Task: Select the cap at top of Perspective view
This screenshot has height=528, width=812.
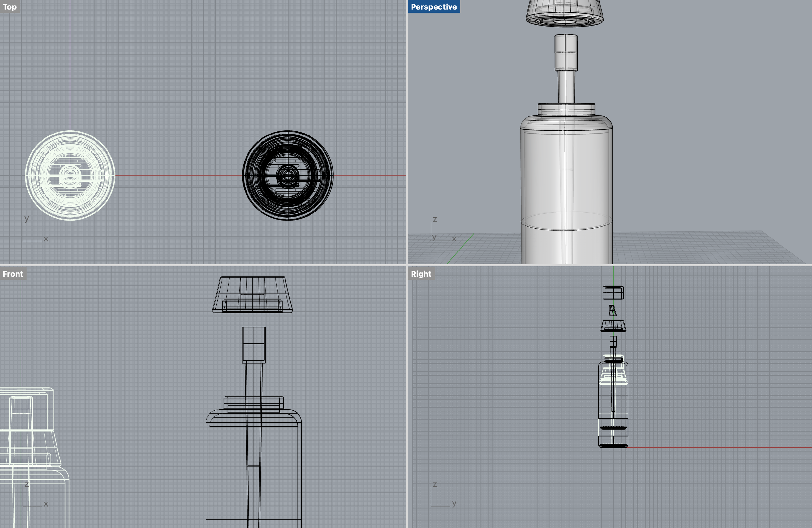Action: 565,13
